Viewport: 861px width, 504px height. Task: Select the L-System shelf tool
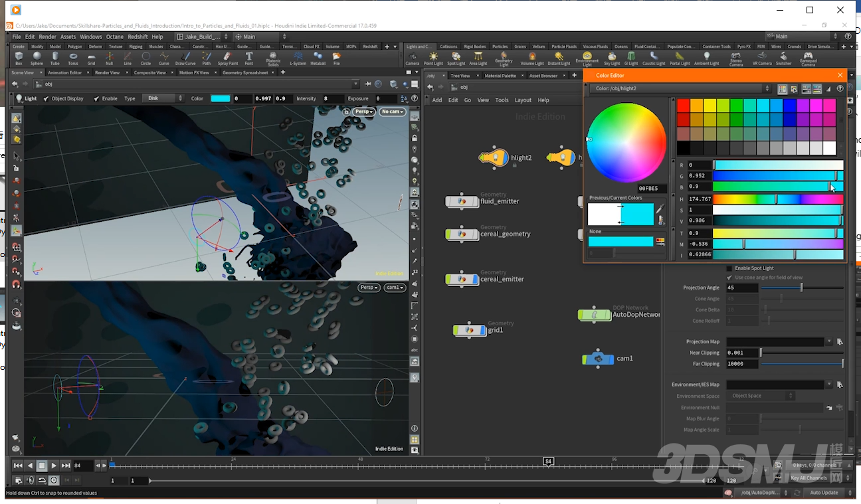[298, 58]
